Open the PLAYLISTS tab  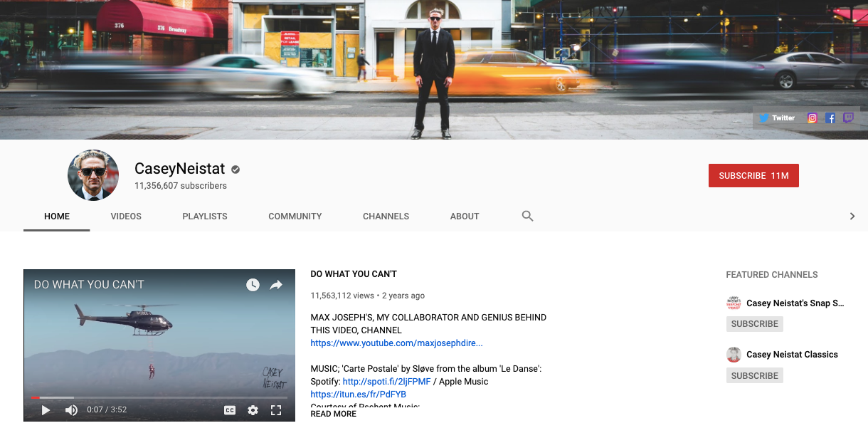[x=205, y=216]
